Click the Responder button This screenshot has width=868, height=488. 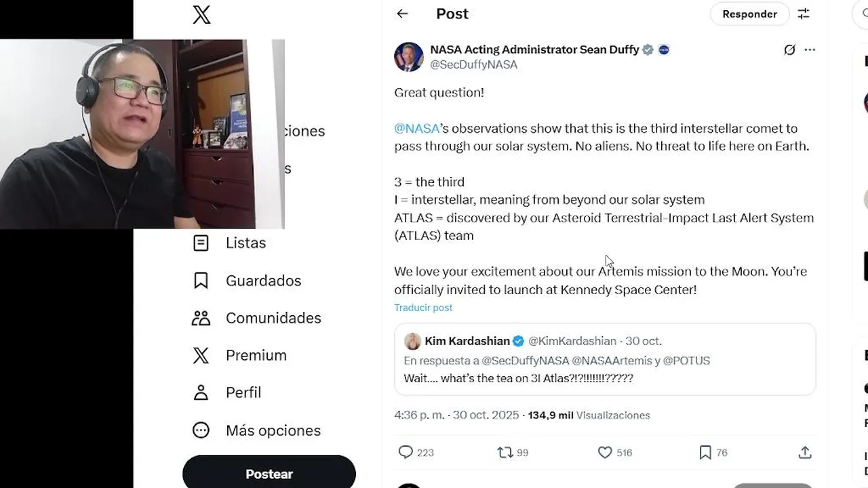tap(749, 14)
